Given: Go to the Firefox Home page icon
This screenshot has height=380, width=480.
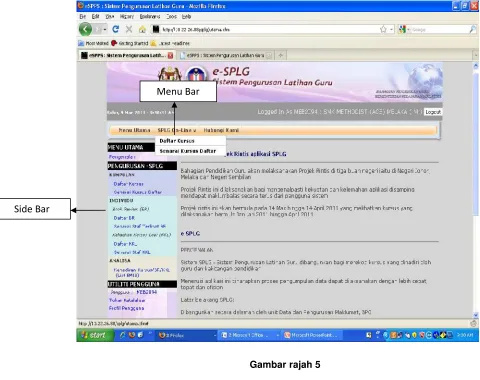Looking at the screenshot, I should tap(142, 29).
